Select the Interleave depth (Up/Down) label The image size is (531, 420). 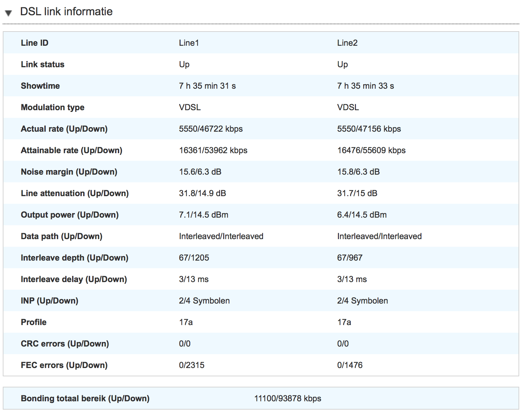coord(75,258)
